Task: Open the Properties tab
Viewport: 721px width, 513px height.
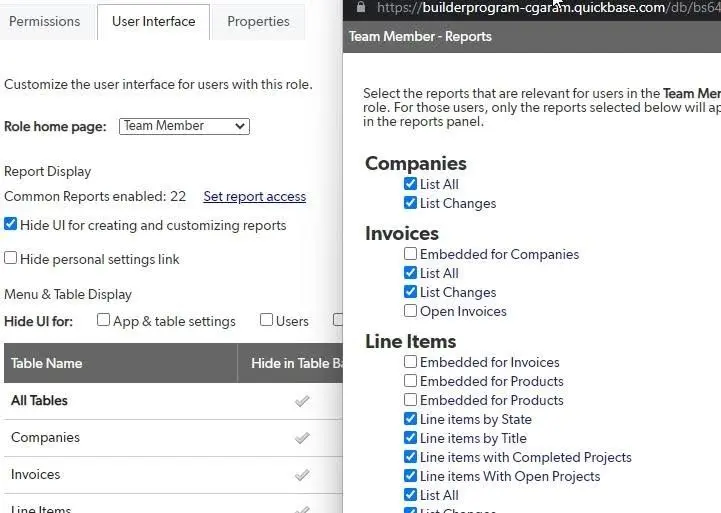Action: coord(258,22)
